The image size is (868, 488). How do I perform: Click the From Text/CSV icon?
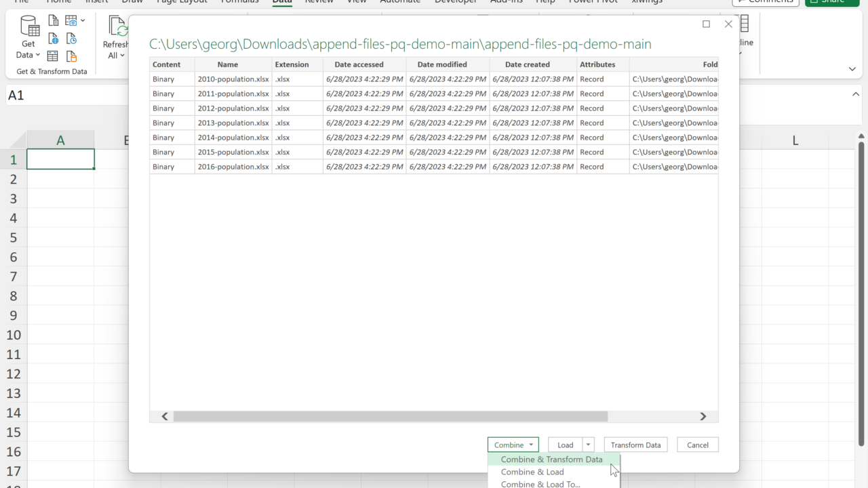click(53, 21)
